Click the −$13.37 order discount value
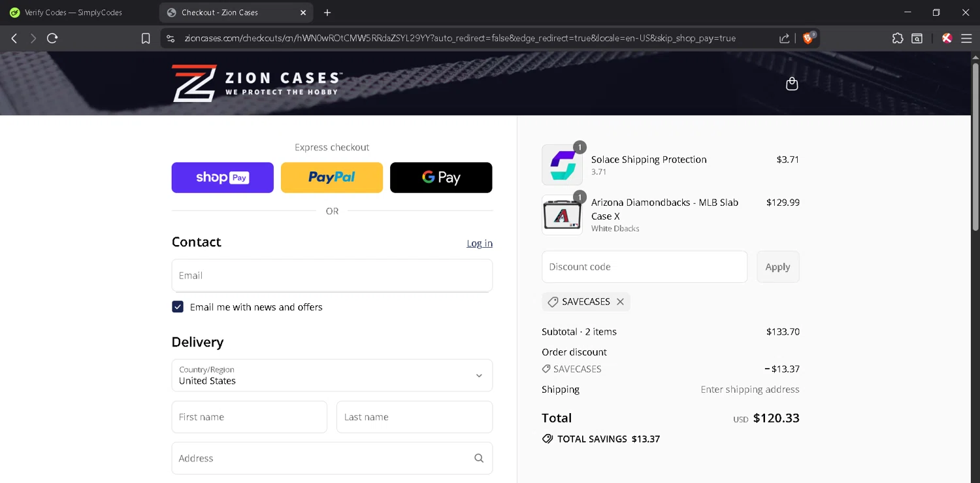This screenshot has height=483, width=980. pos(782,369)
